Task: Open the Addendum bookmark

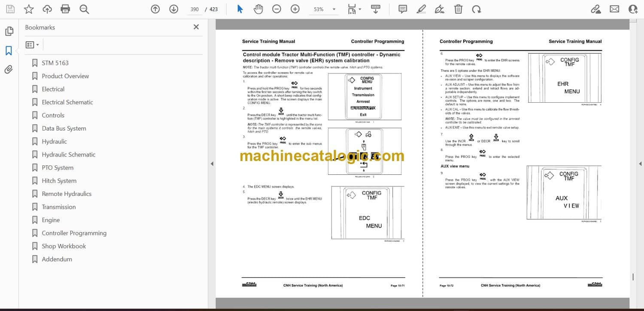Action: pyautogui.click(x=57, y=259)
